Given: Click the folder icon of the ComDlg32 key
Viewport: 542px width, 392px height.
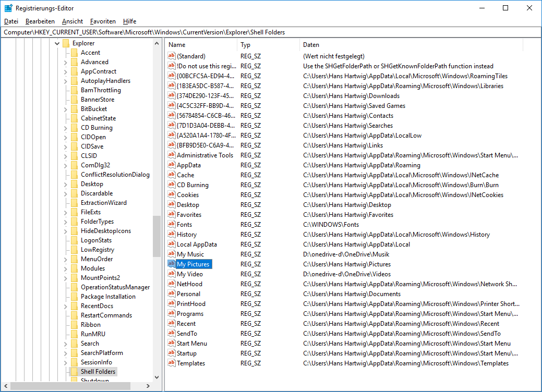Looking at the screenshot, I should 74,165.
